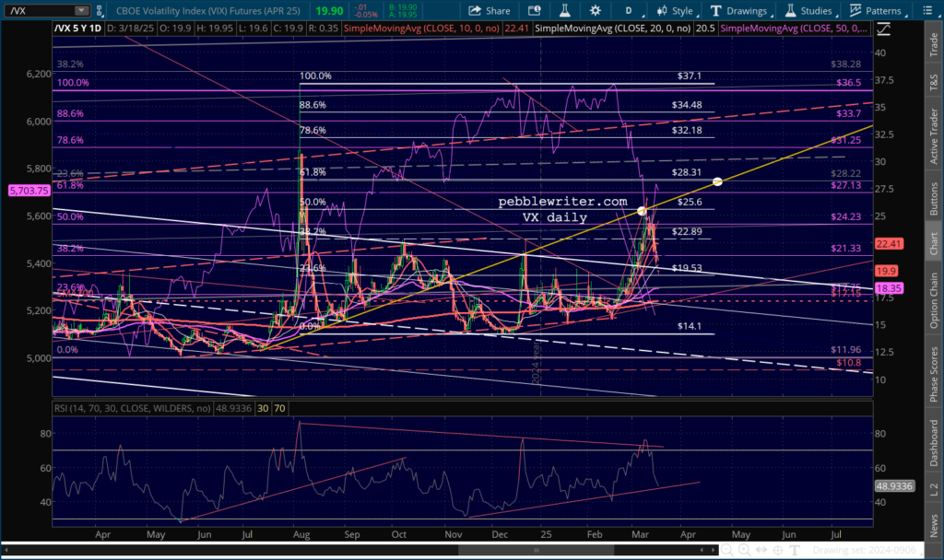This screenshot has width=944, height=560.
Task: Open the Phase Scores side tab
Action: click(933, 375)
